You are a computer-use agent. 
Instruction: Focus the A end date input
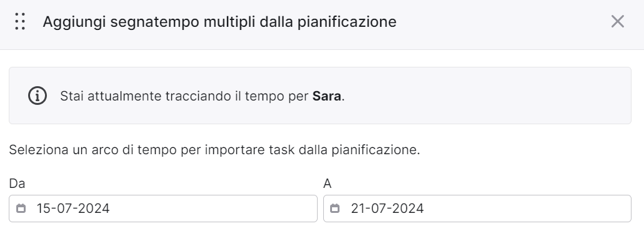tap(477, 209)
